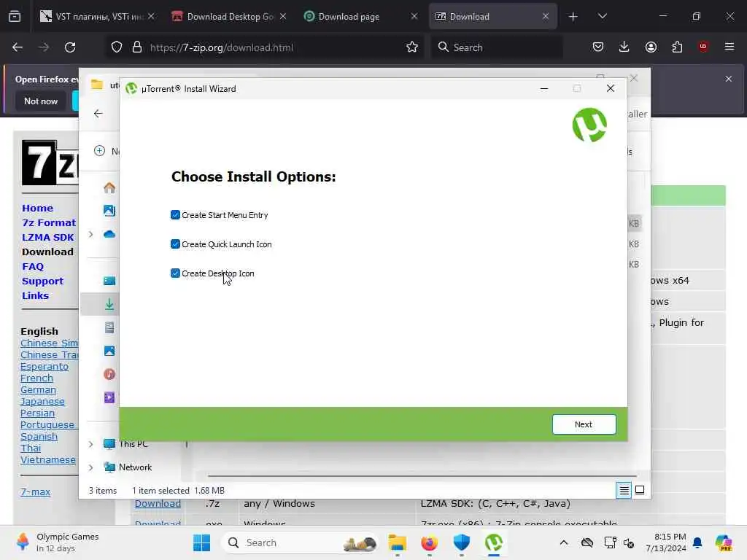This screenshot has height=560, width=747.
Task: Open Firefox from the taskbar
Action: click(x=429, y=542)
